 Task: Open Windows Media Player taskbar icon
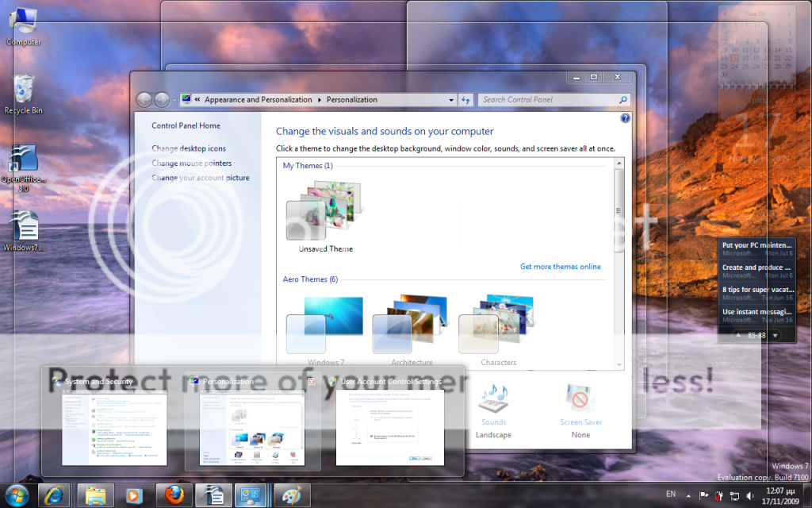pyautogui.click(x=135, y=495)
